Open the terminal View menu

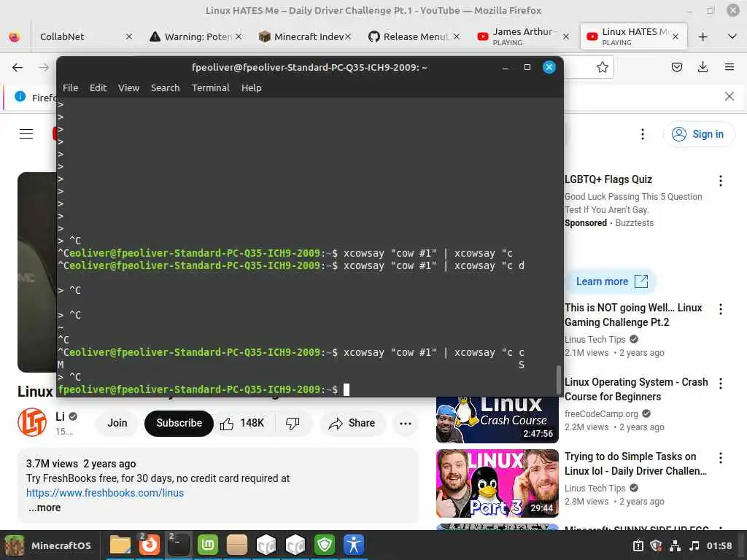click(128, 87)
